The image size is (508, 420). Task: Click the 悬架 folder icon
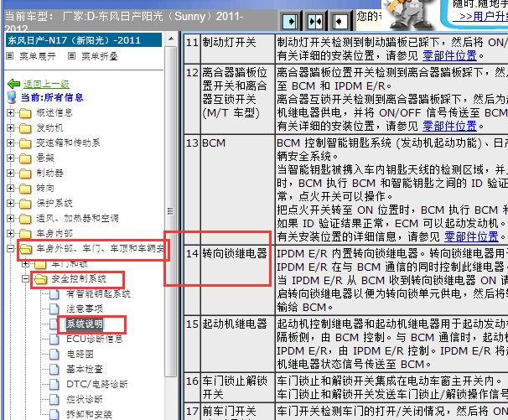(25, 158)
